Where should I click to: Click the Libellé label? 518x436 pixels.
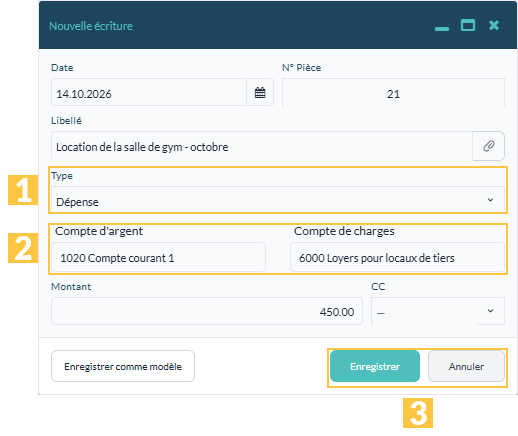tap(66, 120)
